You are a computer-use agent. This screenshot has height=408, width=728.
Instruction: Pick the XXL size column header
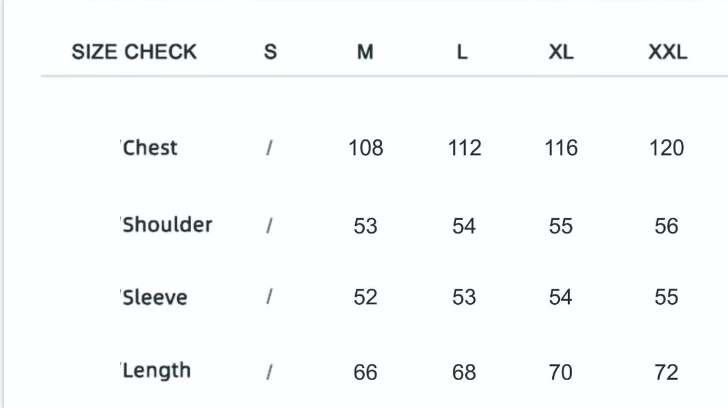click(667, 53)
